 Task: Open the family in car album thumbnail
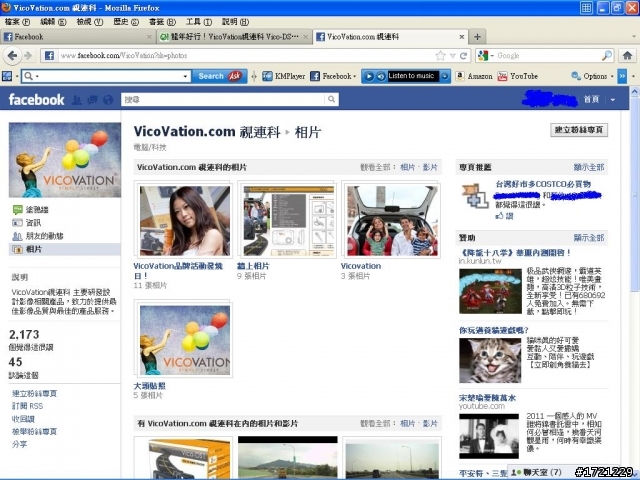tap(392, 221)
